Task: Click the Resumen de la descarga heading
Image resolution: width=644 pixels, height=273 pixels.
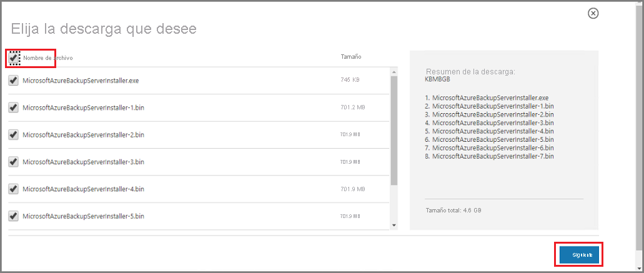Action: [470, 71]
